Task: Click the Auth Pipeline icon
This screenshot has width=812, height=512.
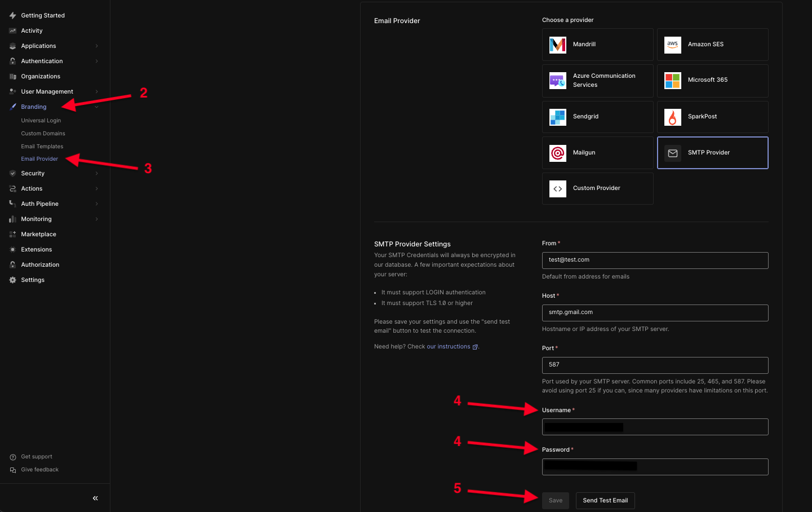Action: pos(12,204)
